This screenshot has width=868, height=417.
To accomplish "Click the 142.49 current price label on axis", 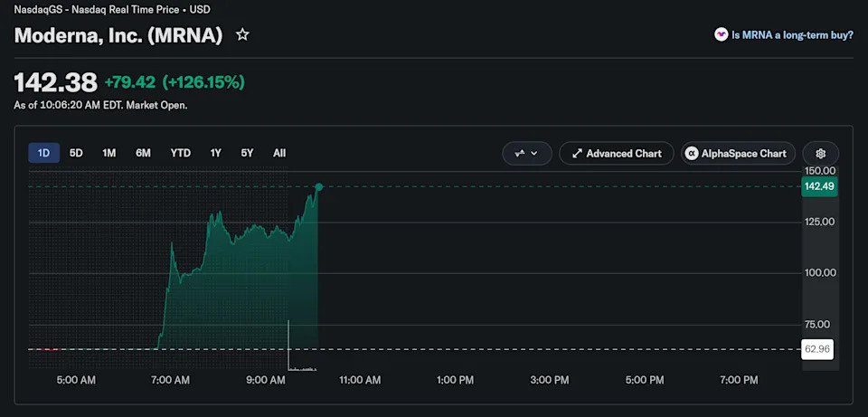I will click(819, 186).
